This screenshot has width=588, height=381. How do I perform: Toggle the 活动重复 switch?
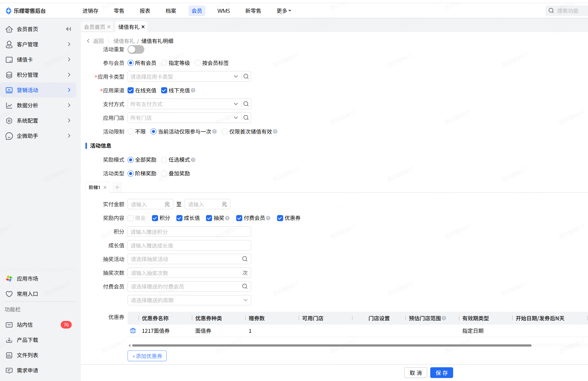(x=136, y=49)
